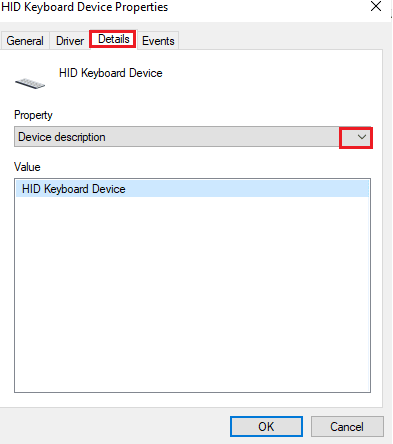
Task: Click the Value label
Action: click(27, 167)
